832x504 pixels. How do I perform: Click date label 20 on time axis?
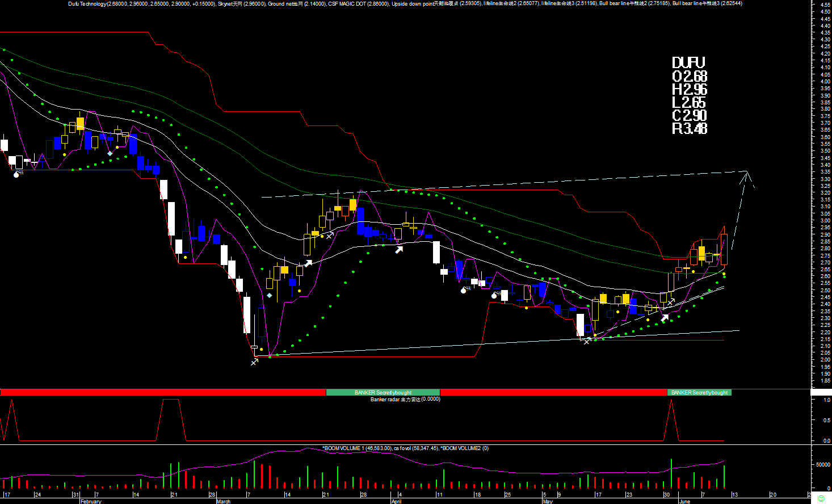(x=772, y=495)
